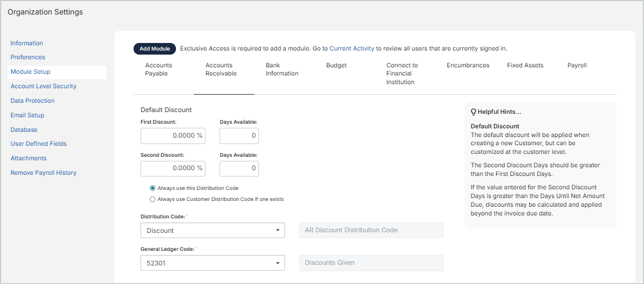Open User Defined Fields section
Image resolution: width=644 pixels, height=284 pixels.
[38, 144]
